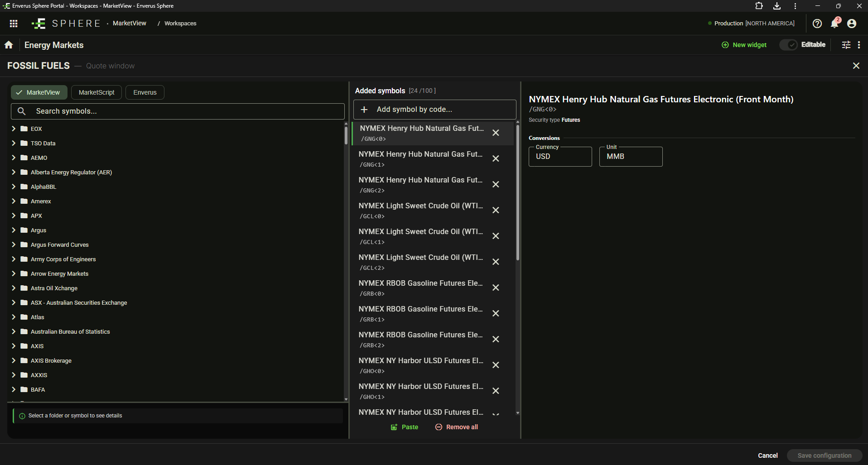The width and height of the screenshot is (868, 465).
Task: Expand the AlphaBBL folder
Action: [14, 187]
